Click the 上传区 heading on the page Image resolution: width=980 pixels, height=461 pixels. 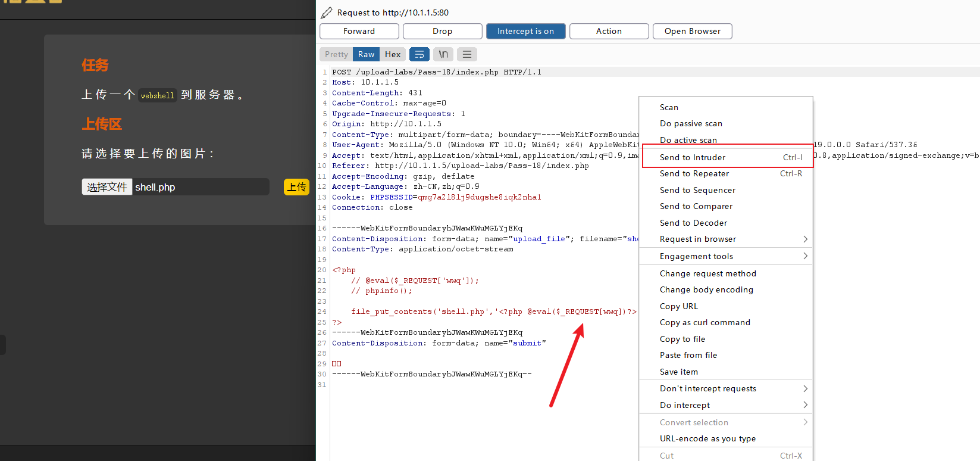pos(102,124)
